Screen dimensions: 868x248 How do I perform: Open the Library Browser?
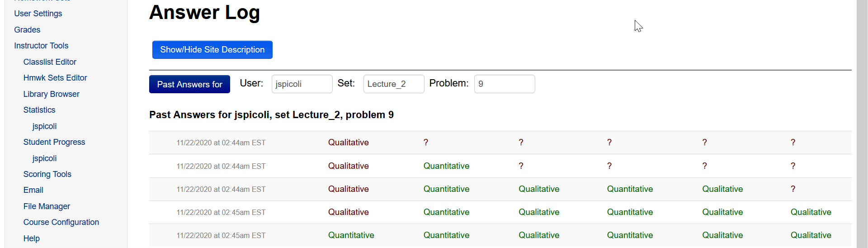52,94
